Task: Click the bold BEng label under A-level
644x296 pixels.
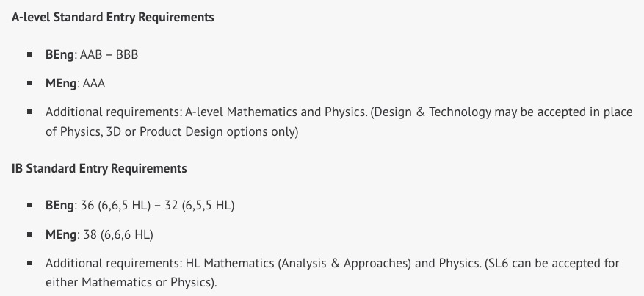Action: (x=59, y=55)
